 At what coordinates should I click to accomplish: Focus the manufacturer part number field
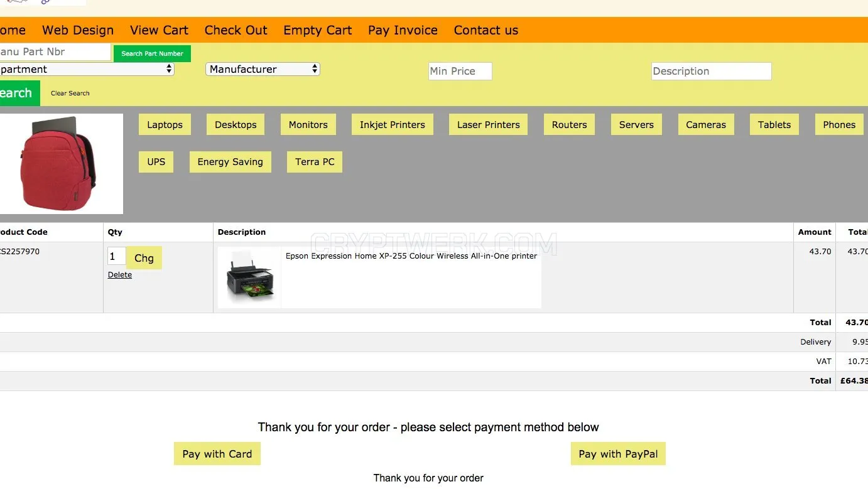(55, 52)
